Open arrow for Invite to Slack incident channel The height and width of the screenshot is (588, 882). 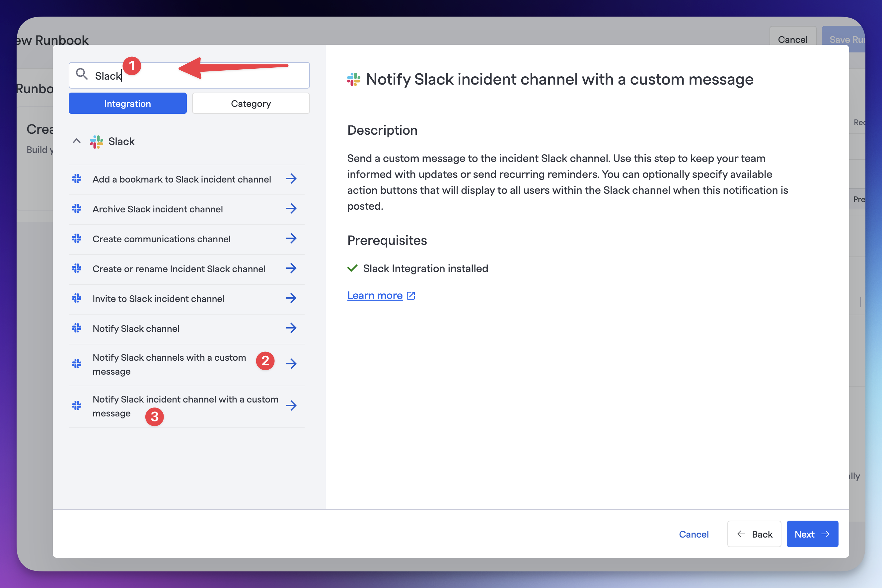[291, 298]
